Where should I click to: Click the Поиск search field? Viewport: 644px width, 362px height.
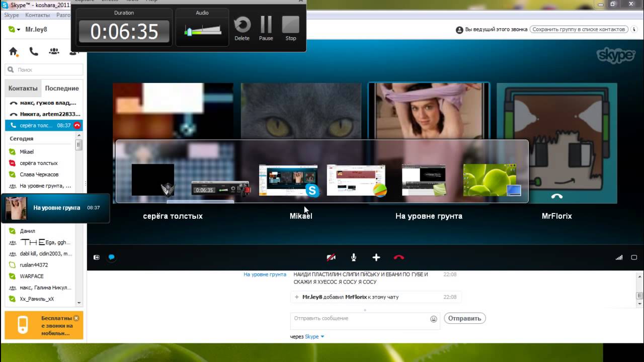click(x=44, y=70)
